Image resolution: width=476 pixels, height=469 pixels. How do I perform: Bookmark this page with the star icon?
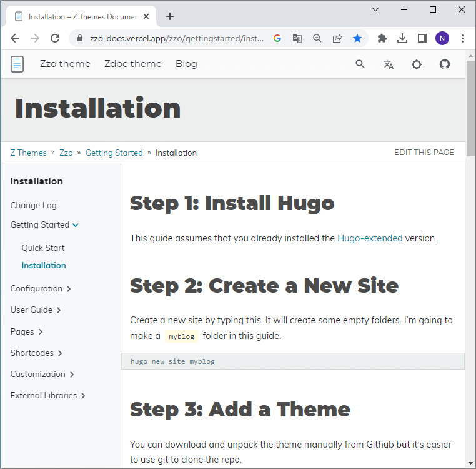click(x=357, y=38)
